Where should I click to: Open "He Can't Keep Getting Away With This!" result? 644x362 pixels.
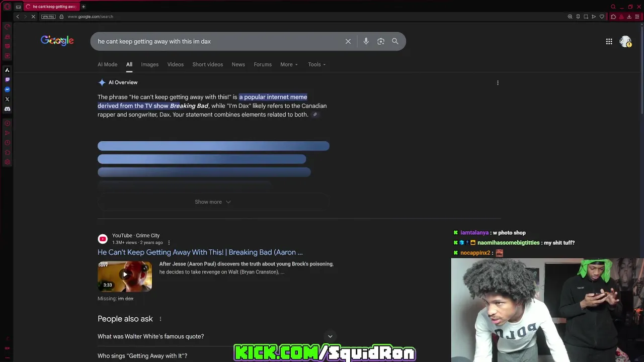pyautogui.click(x=200, y=252)
